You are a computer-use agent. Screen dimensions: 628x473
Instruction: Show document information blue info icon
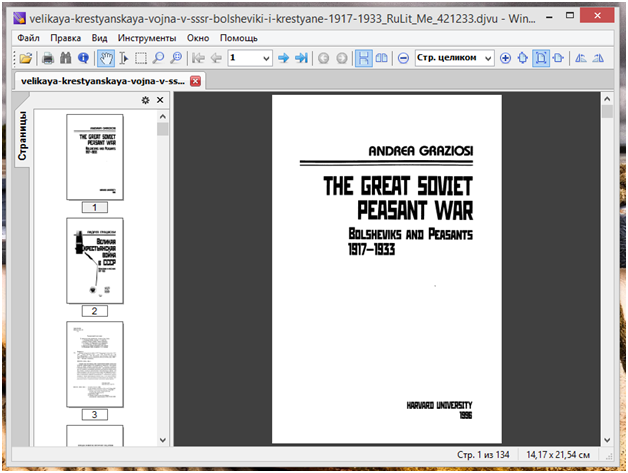[x=83, y=58]
